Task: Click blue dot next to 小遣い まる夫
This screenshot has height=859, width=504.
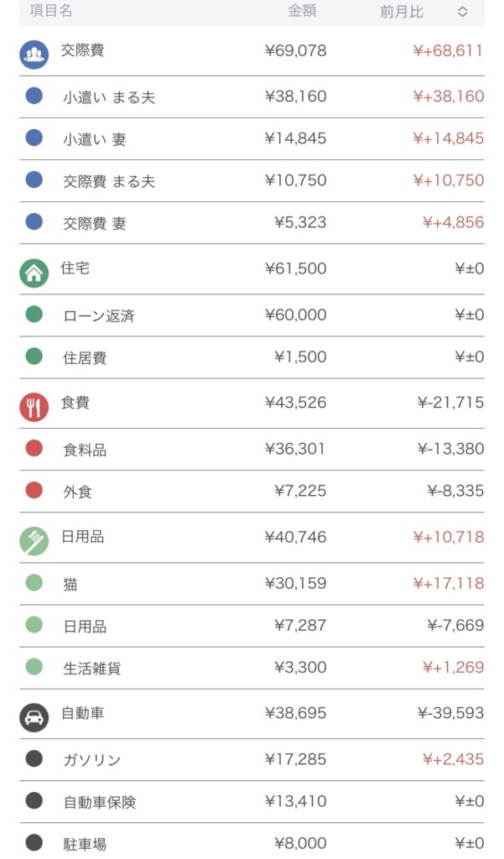Action: pyautogui.click(x=34, y=96)
